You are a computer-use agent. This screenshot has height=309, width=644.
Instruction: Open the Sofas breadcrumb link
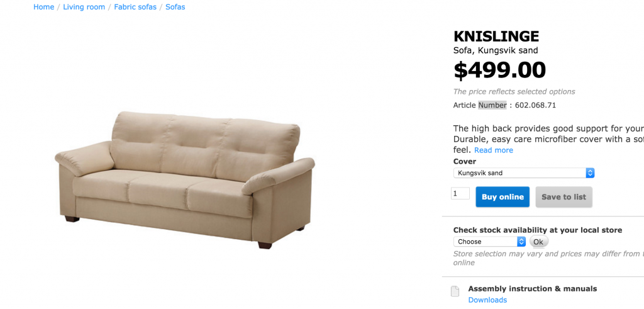click(175, 7)
